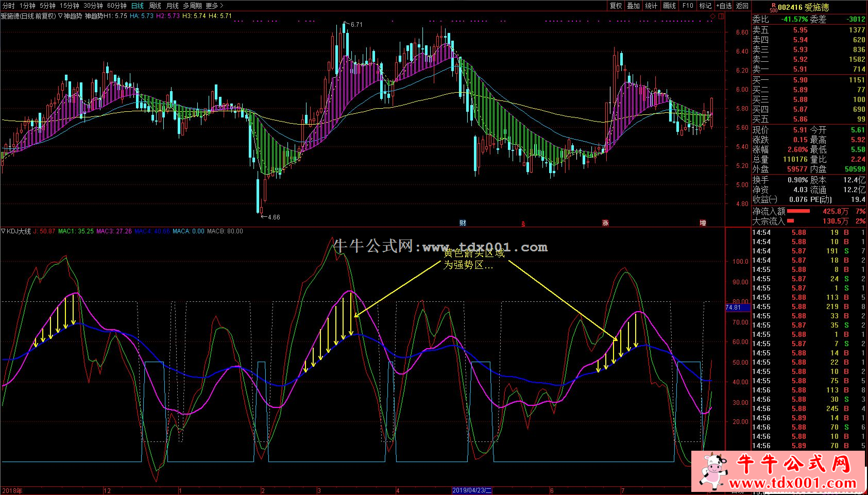The width and height of the screenshot is (868, 495).
Task: Click the 卖五 5.95 order row
Action: (x=809, y=30)
